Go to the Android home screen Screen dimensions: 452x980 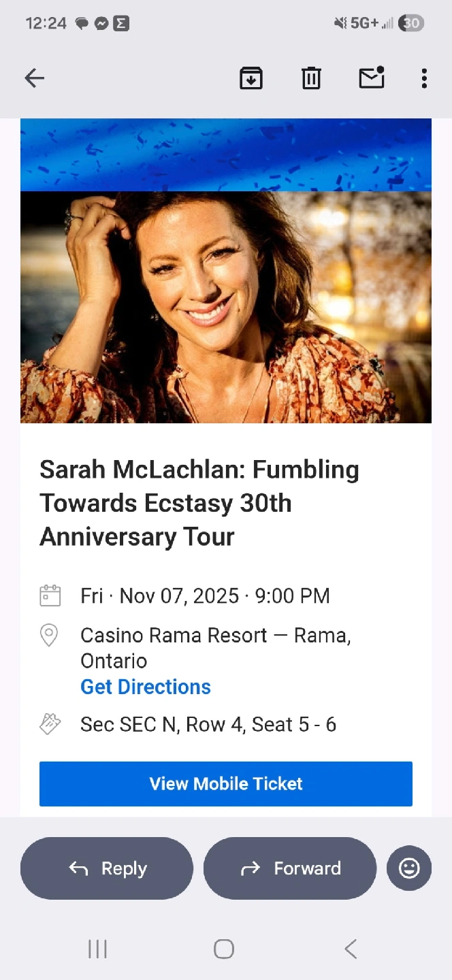[224, 949]
